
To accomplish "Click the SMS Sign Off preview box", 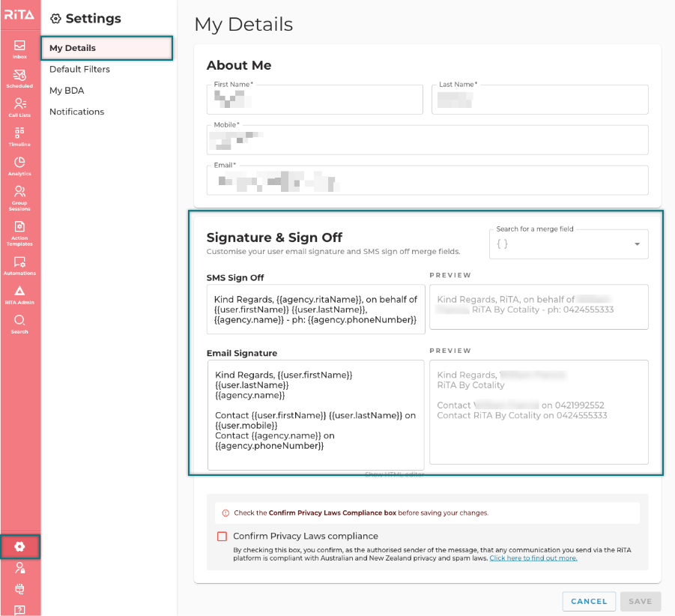I will coord(539,307).
